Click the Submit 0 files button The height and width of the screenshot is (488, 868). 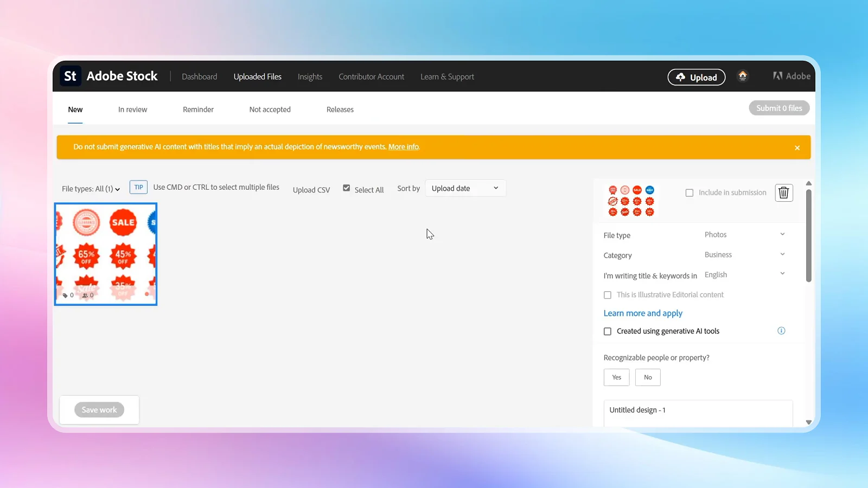point(779,108)
